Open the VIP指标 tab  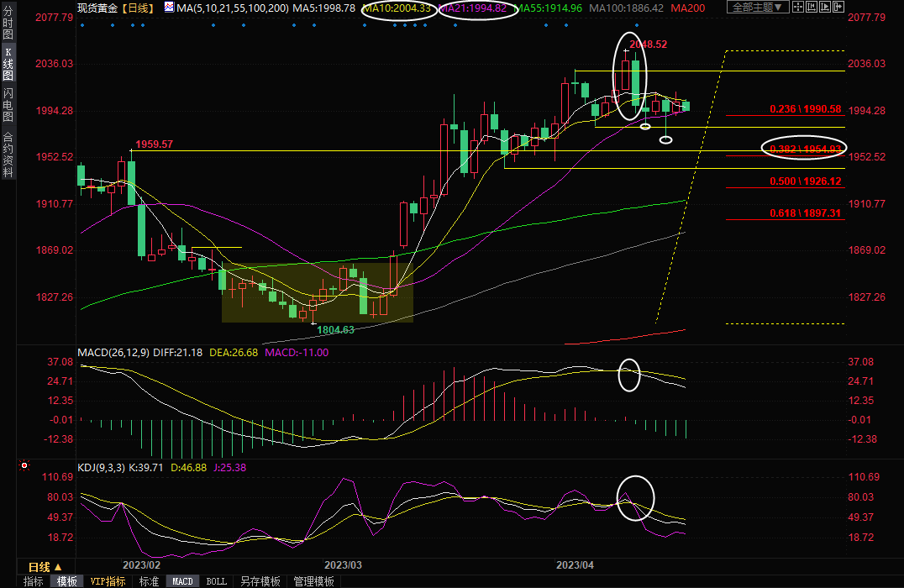pyautogui.click(x=108, y=581)
